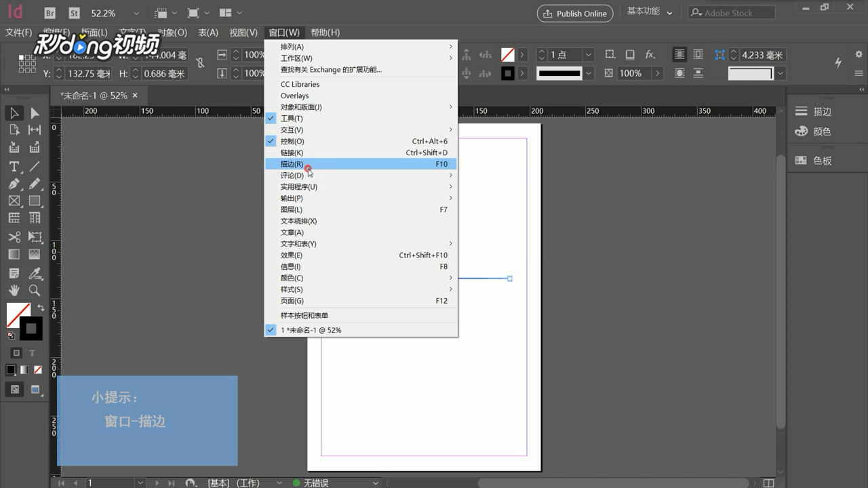
Task: Choose 查找有关 Exchange 的扩展功能 entry
Action: pyautogui.click(x=361, y=69)
